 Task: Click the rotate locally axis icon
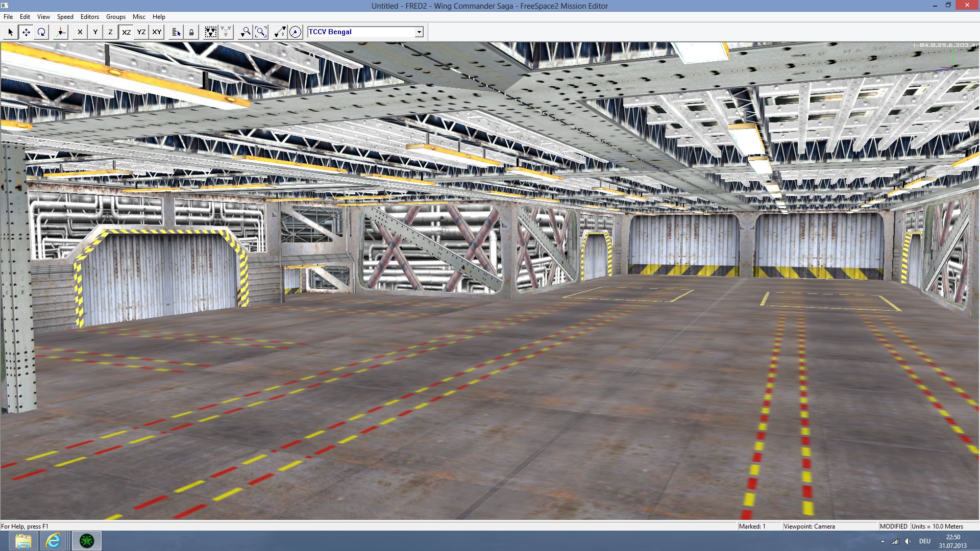(x=61, y=32)
